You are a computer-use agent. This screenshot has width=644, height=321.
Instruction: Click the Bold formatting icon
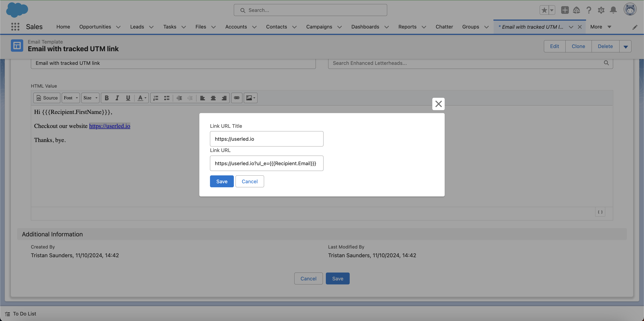[106, 98]
